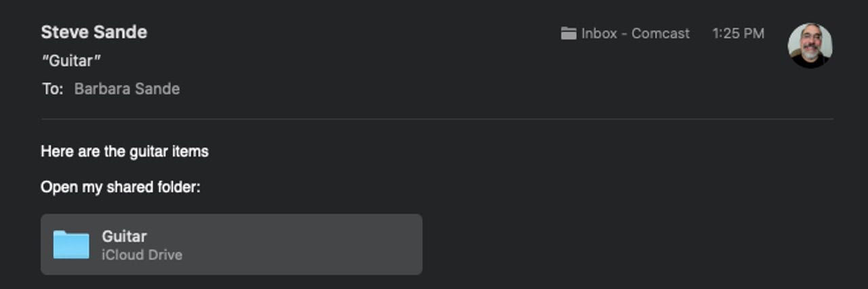Click the "To:" field label

pyautogui.click(x=52, y=89)
